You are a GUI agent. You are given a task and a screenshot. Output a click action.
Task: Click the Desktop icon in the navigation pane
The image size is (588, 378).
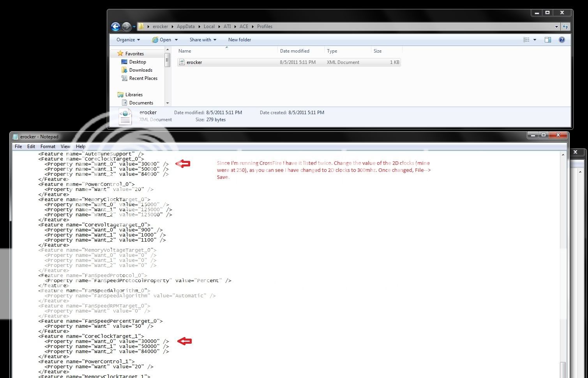point(124,62)
